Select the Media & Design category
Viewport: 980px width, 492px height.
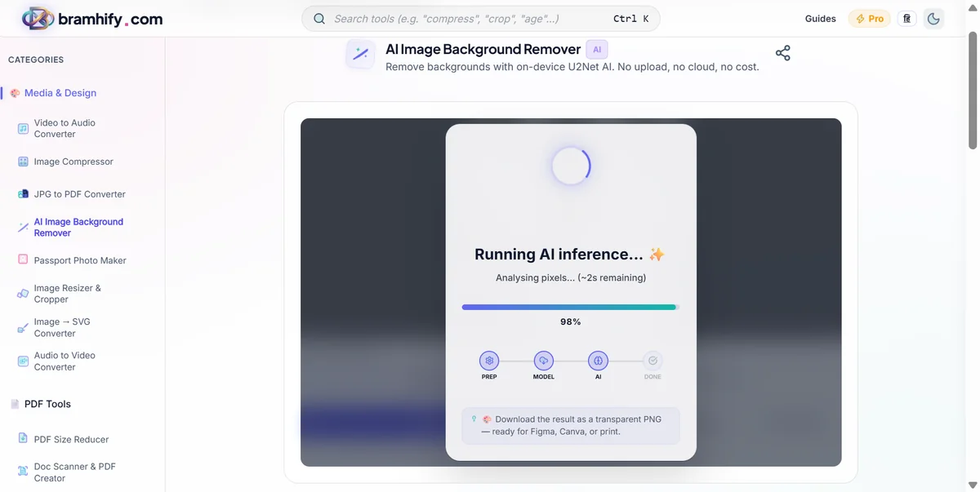60,93
